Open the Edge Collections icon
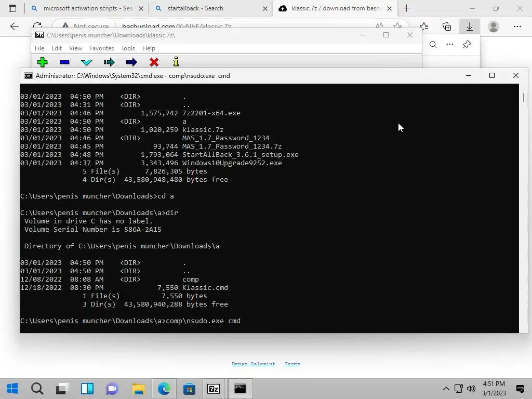The width and height of the screenshot is (532, 399). (x=447, y=26)
